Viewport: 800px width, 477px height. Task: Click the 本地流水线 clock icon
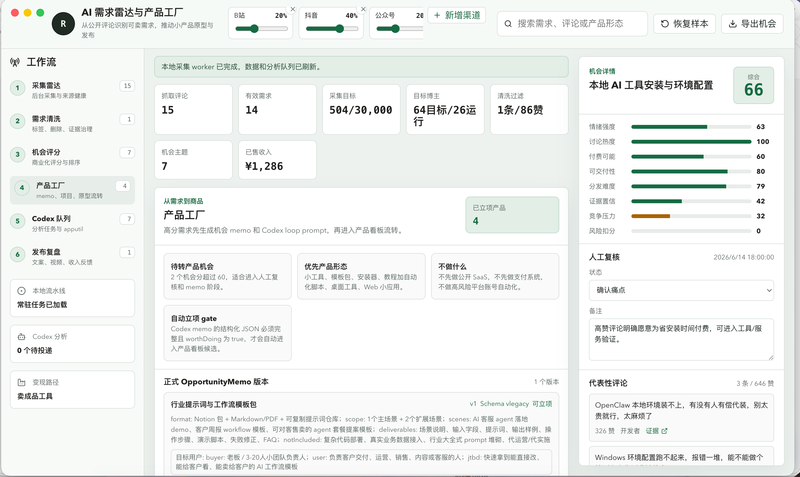click(21, 291)
